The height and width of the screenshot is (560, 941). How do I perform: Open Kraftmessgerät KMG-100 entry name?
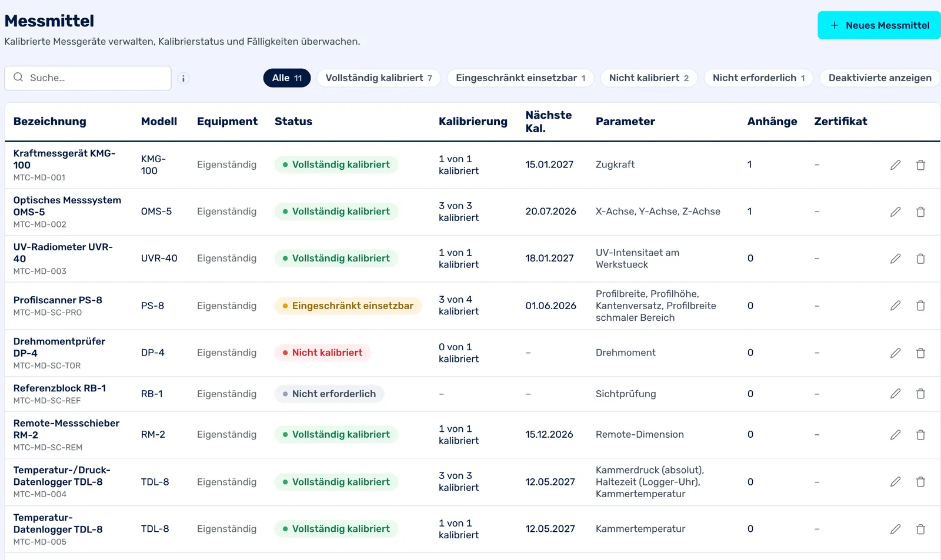click(65, 159)
